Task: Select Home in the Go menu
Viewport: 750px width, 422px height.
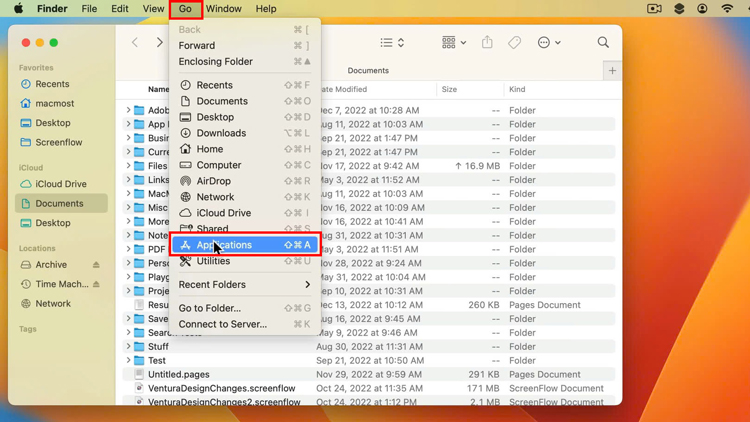Action: 244,149
